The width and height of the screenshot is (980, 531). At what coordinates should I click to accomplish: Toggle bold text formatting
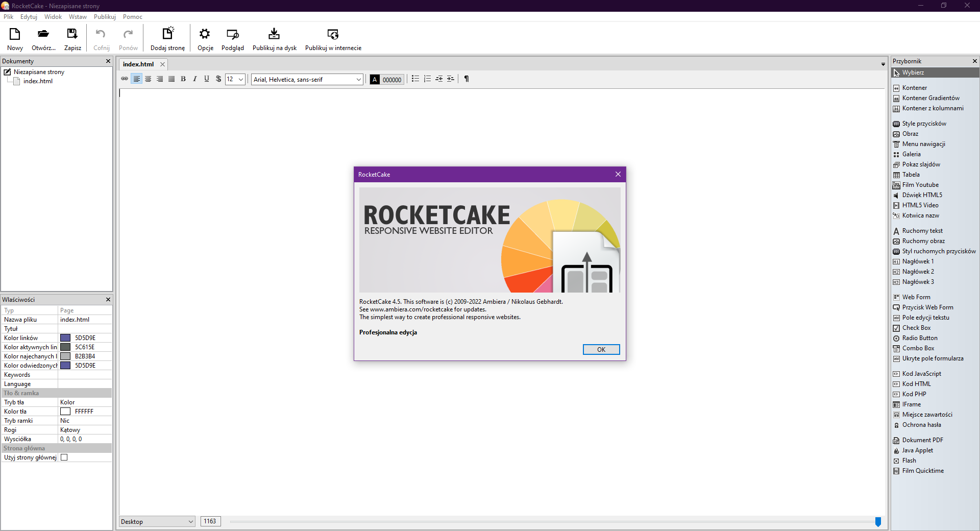(183, 79)
